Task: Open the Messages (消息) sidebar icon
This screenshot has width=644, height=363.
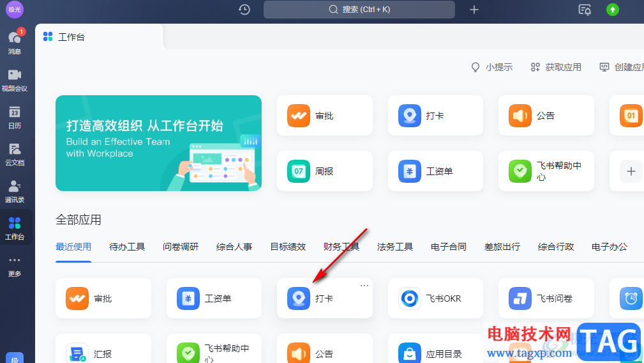Action: (x=15, y=41)
